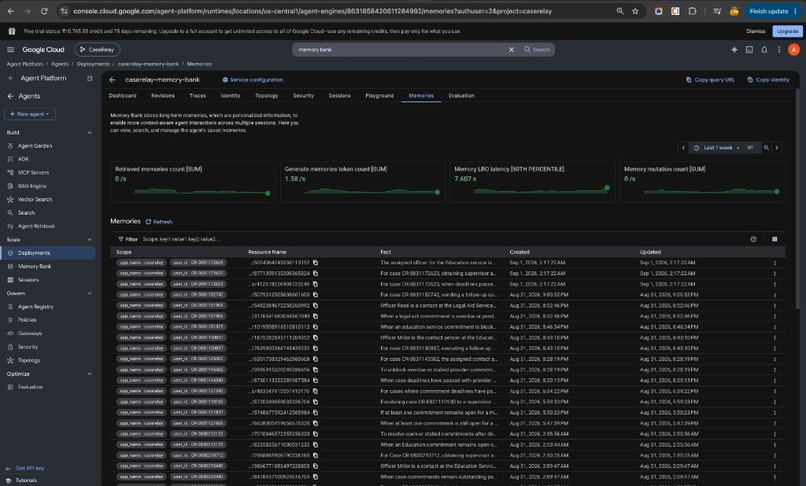
Task: Open row actions for first Sep 1 memory
Action: point(775,263)
